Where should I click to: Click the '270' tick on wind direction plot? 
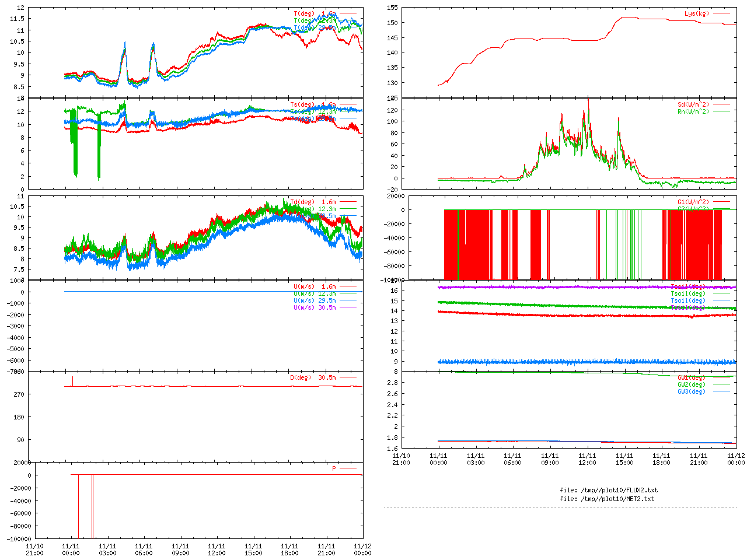point(19,394)
